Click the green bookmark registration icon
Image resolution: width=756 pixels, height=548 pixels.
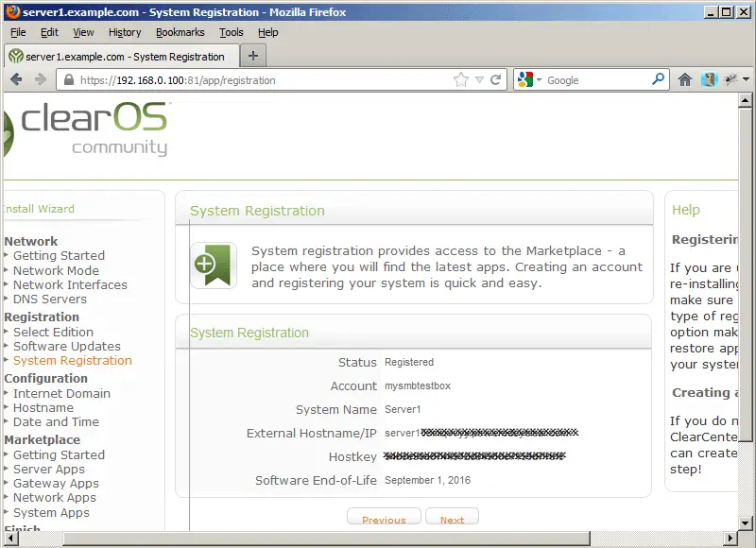click(214, 265)
